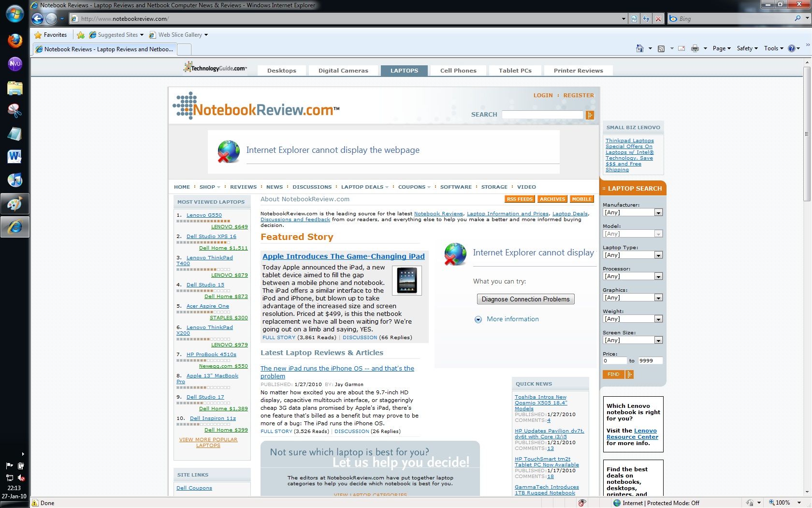Click the FIND button in Laptop Search

tap(613, 374)
